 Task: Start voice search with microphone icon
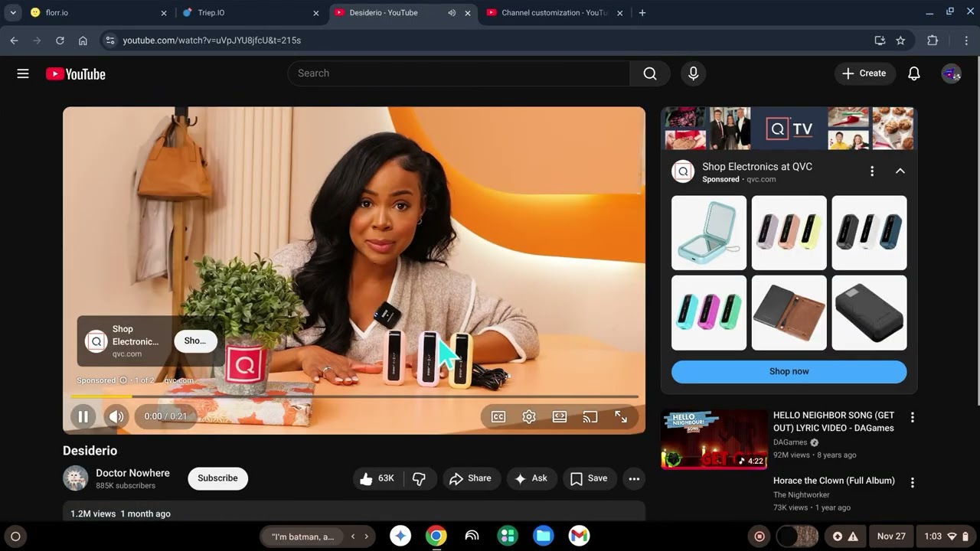(693, 73)
